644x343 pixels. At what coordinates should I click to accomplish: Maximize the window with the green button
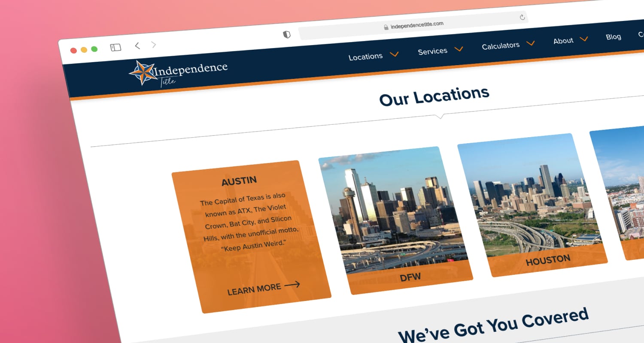[x=94, y=49]
